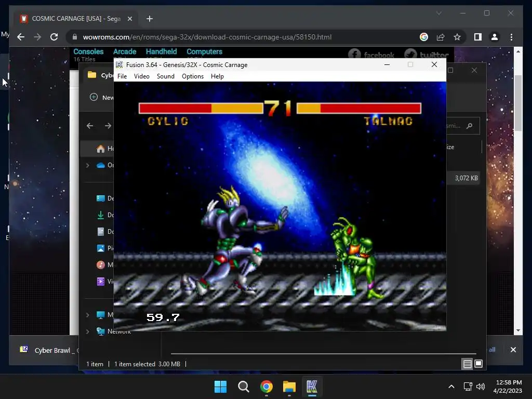The width and height of the screenshot is (532, 399).
Task: Open Downloads folder in Explorer sidebar
Action: pos(105,215)
